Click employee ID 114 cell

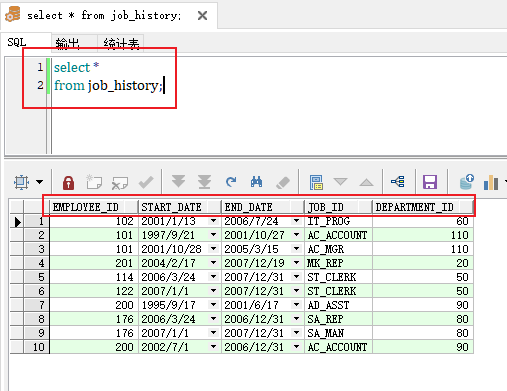(x=94, y=277)
